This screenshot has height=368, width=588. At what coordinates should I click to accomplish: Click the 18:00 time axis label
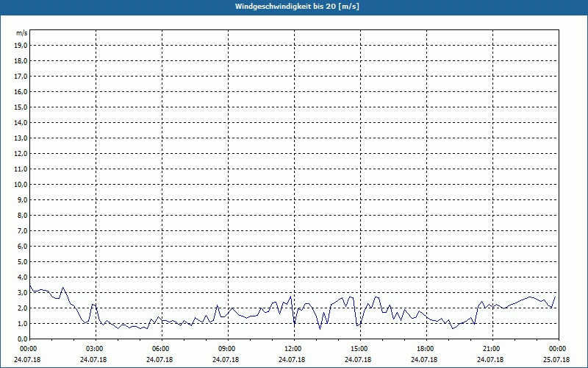pyautogui.click(x=425, y=349)
